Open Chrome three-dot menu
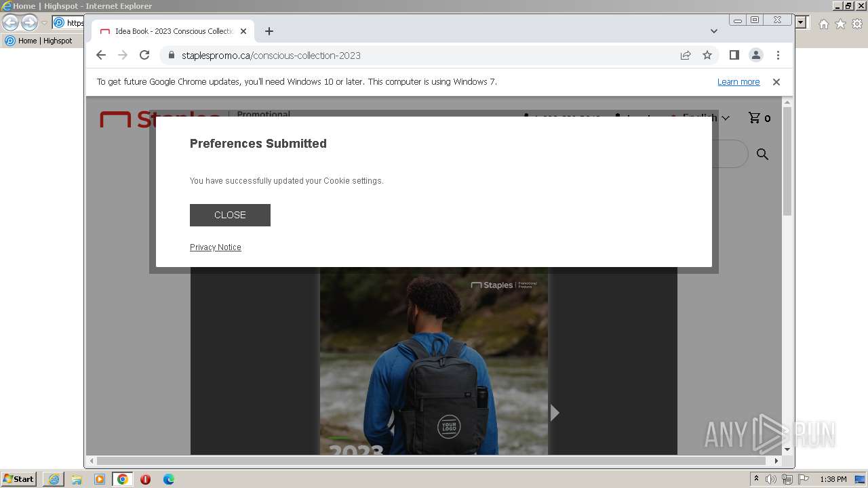This screenshot has height=488, width=868. (x=778, y=55)
